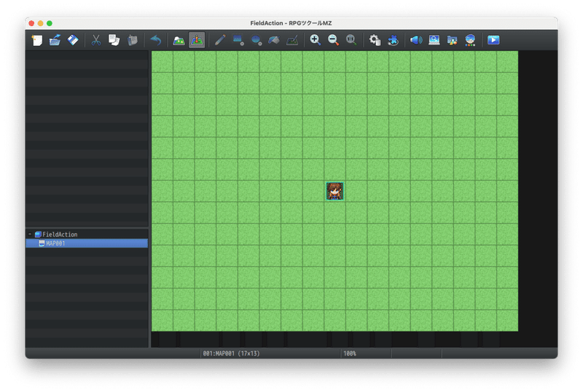Open the Plugin Manager puzzle icon
The height and width of the screenshot is (392, 583).
[x=393, y=40]
